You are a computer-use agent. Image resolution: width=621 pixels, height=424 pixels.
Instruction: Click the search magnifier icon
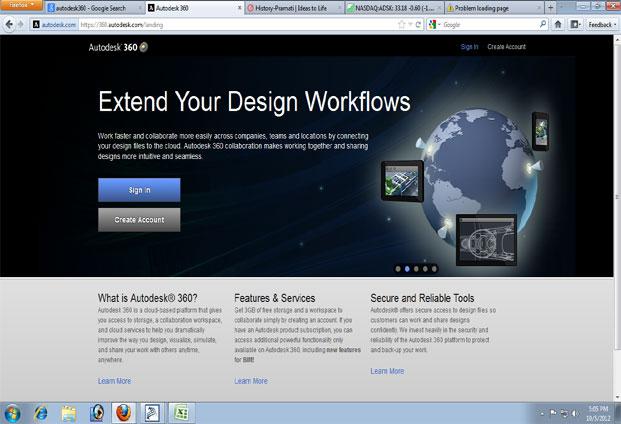click(x=543, y=24)
